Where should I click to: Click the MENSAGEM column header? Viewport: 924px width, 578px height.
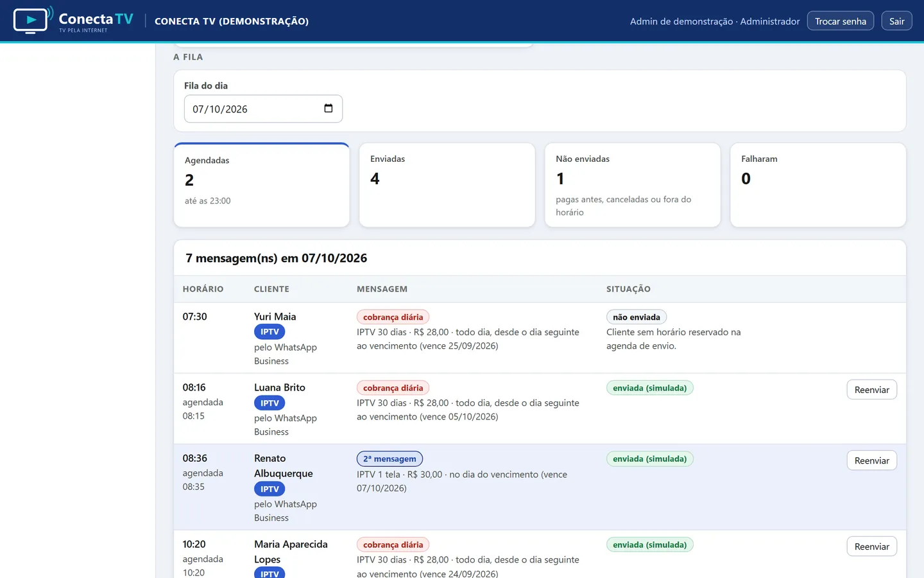382,289
